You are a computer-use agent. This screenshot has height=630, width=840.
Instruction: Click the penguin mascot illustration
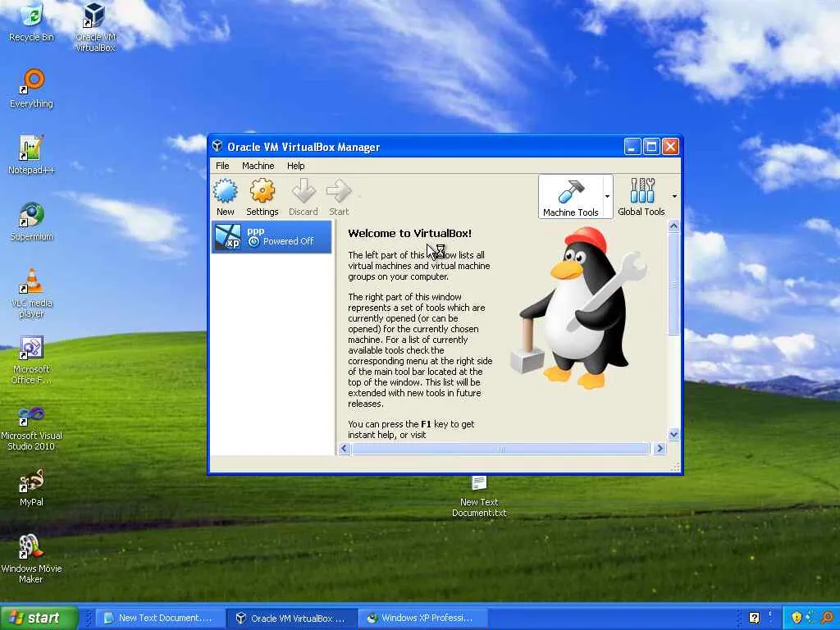tap(580, 308)
